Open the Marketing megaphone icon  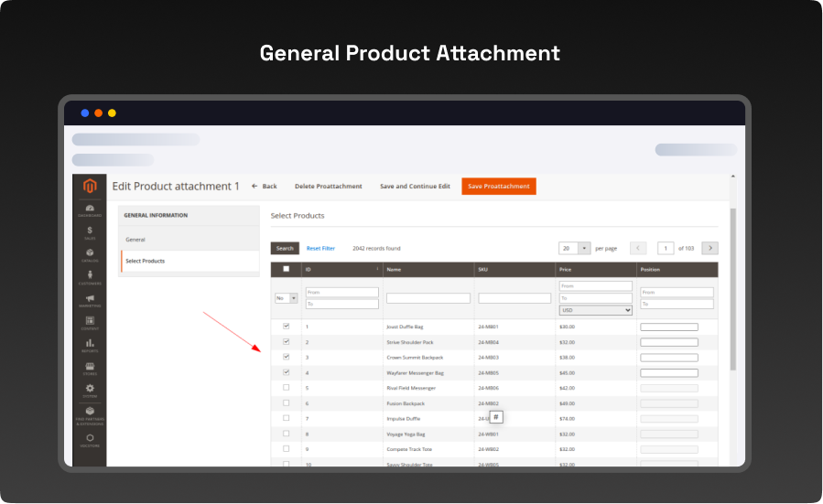point(90,300)
